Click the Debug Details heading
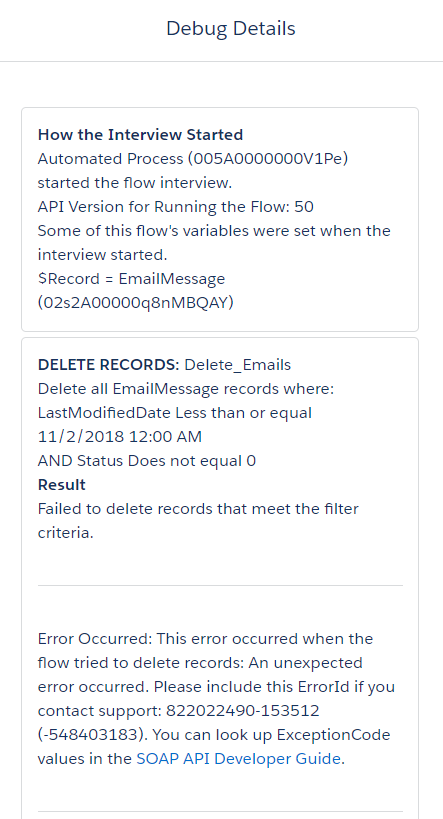This screenshot has height=819, width=443. click(x=231, y=28)
